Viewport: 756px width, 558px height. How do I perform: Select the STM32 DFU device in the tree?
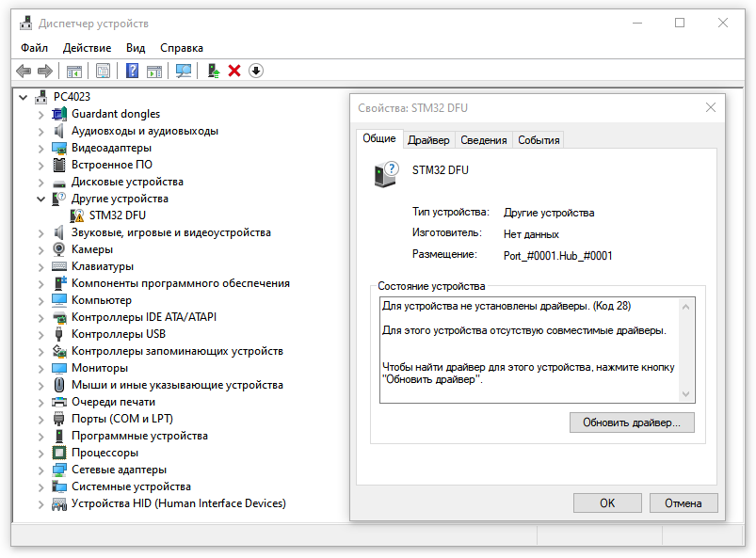point(117,215)
